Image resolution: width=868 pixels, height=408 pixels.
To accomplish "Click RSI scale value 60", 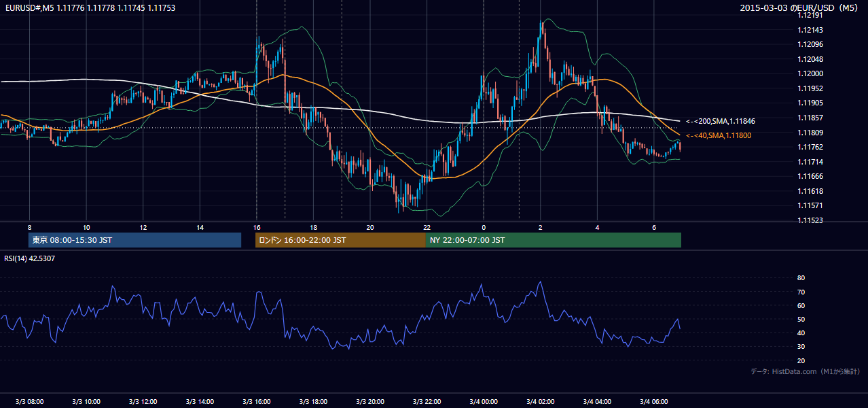I will tap(801, 305).
